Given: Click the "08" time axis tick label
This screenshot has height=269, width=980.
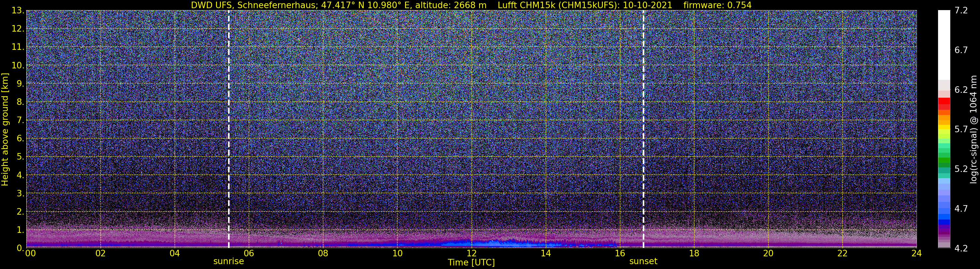Looking at the screenshot, I should click(323, 253).
